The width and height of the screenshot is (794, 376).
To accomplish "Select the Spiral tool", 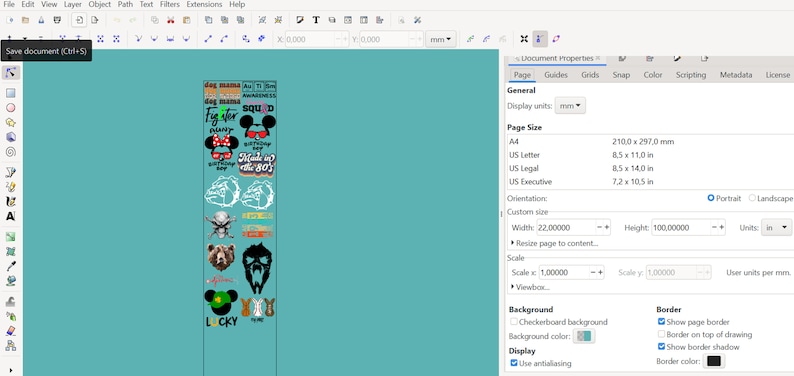I will click(x=10, y=152).
